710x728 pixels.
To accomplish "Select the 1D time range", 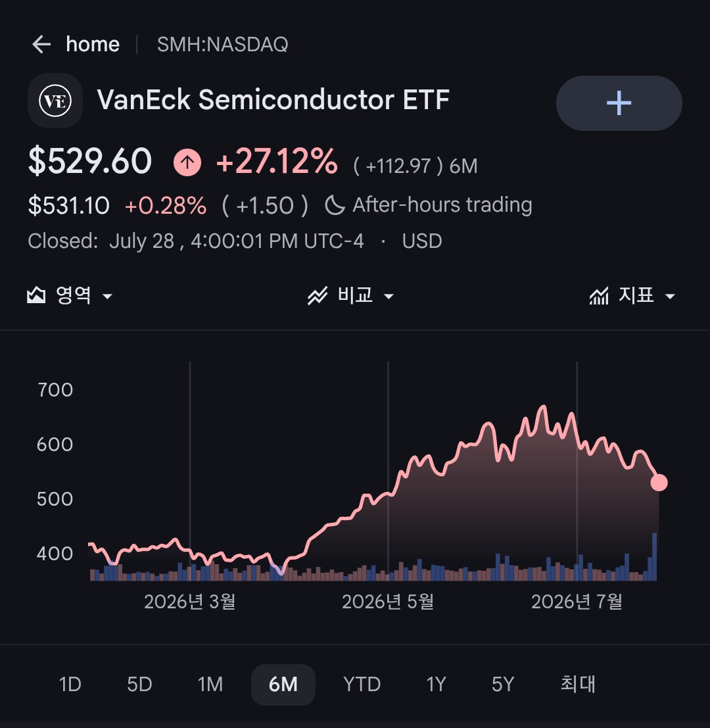I will tap(70, 685).
